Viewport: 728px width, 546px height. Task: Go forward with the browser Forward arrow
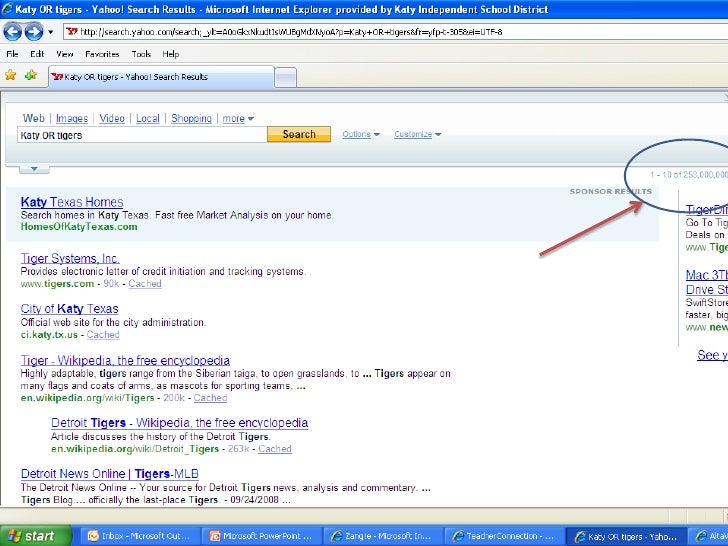point(33,32)
